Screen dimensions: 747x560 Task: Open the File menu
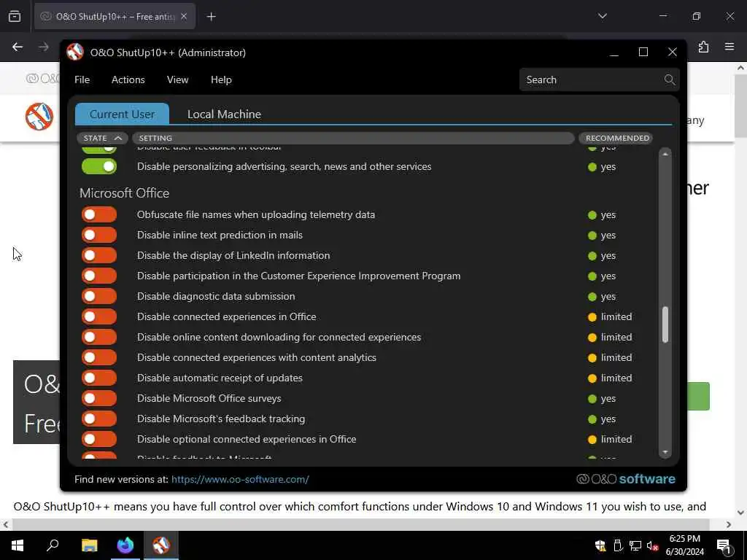click(x=82, y=79)
